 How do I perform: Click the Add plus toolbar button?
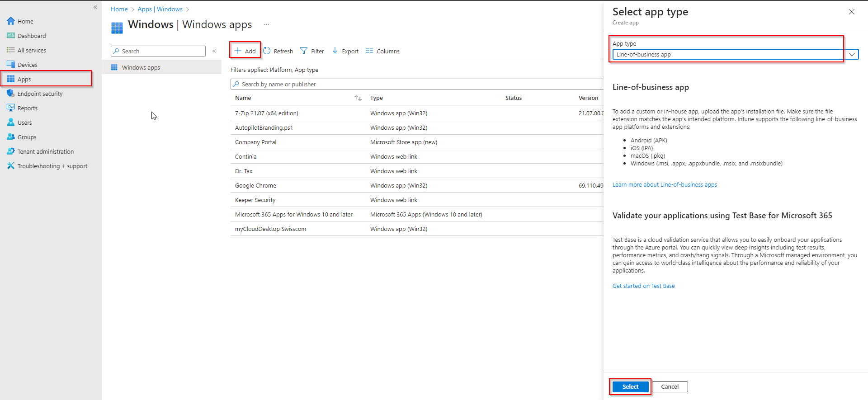pyautogui.click(x=245, y=51)
